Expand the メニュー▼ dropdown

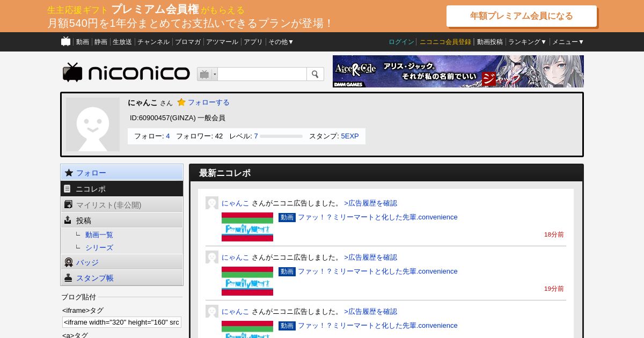coord(568,42)
